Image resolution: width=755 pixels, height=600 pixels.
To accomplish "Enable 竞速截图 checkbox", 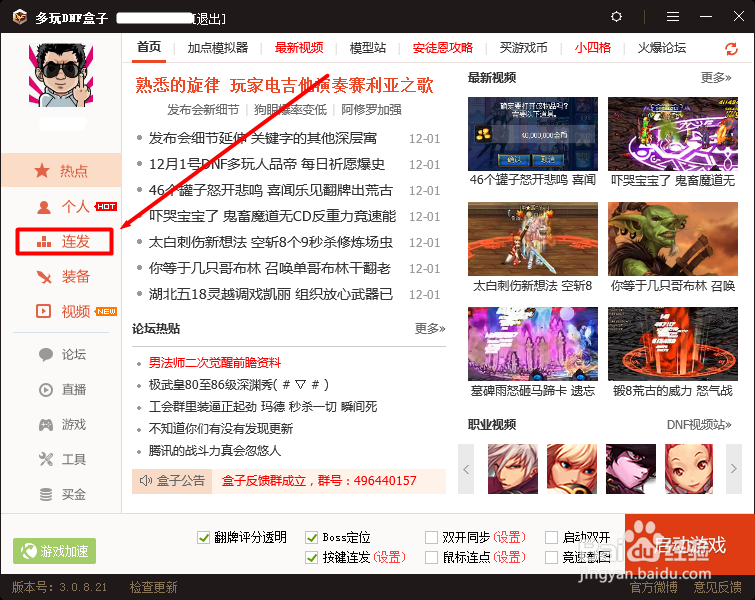I will [551, 558].
